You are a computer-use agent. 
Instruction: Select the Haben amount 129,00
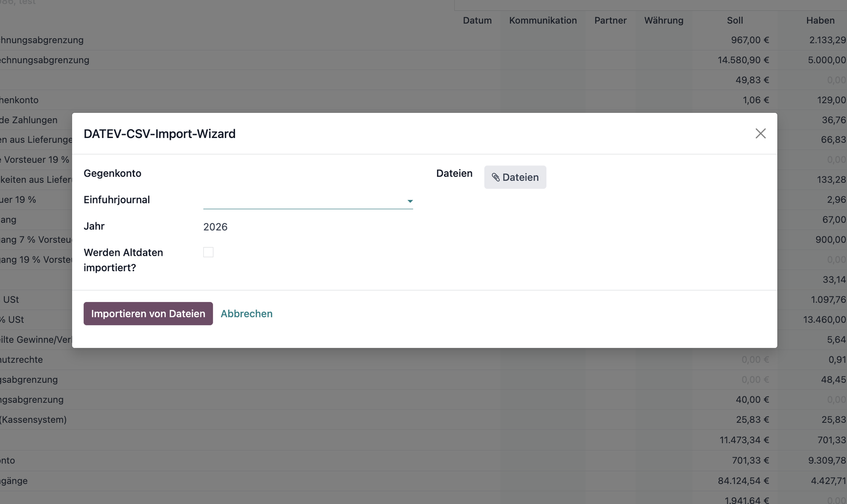(832, 100)
